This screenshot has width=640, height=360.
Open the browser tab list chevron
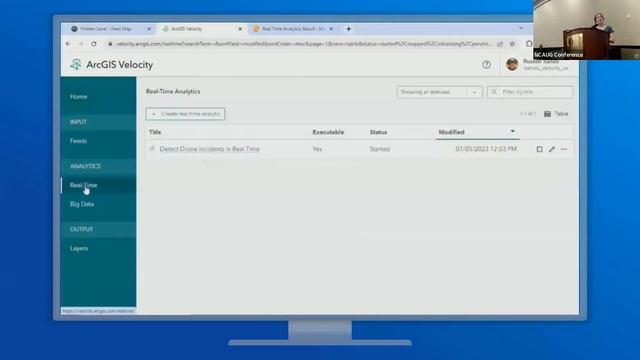coord(521,28)
